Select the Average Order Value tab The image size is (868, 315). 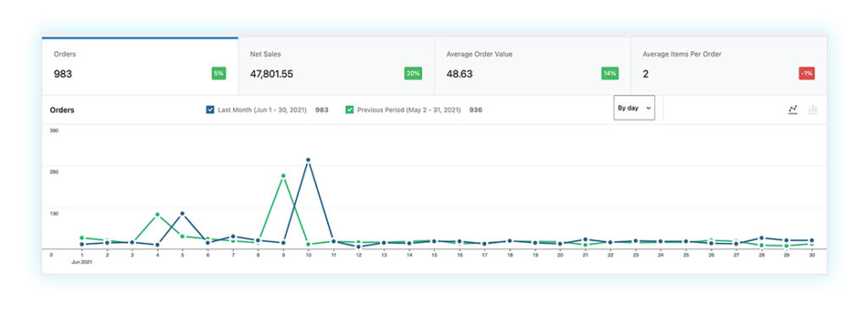click(x=532, y=66)
